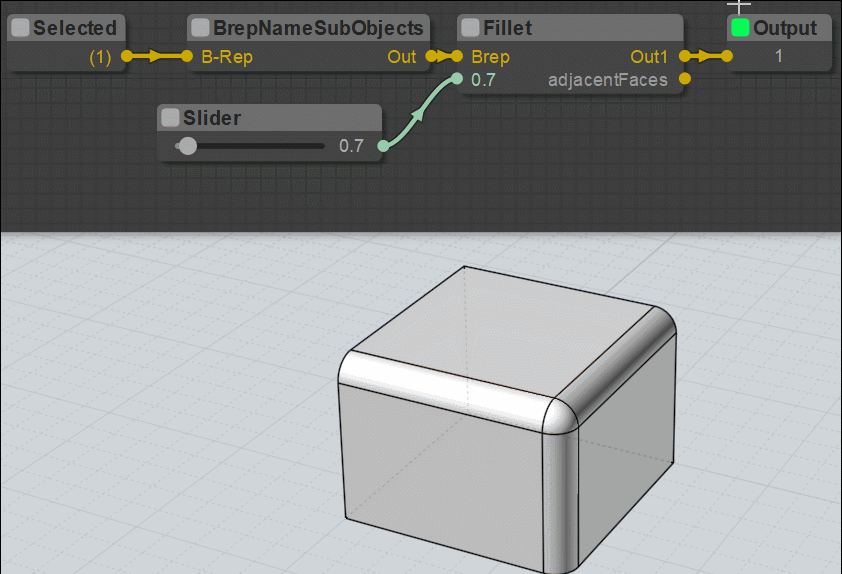Click the Out label on BrepNameSubObjects
The width and height of the screenshot is (842, 574).
(x=402, y=56)
